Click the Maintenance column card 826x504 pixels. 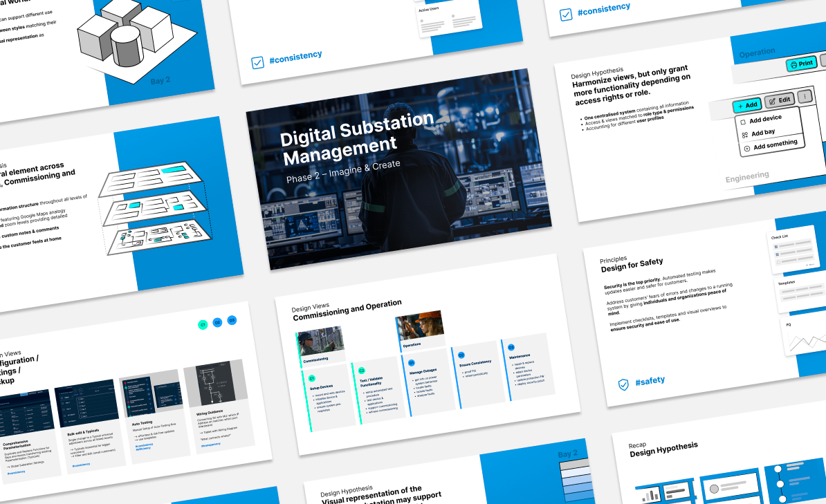[x=528, y=366]
